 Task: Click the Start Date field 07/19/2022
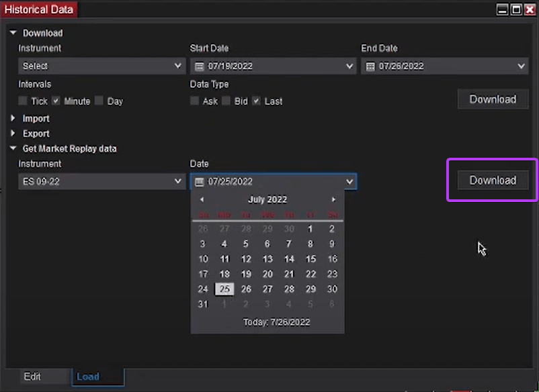coord(274,66)
